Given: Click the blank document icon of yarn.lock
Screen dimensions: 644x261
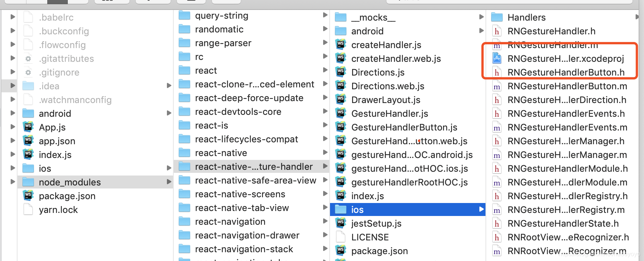Looking at the screenshot, I should [28, 209].
